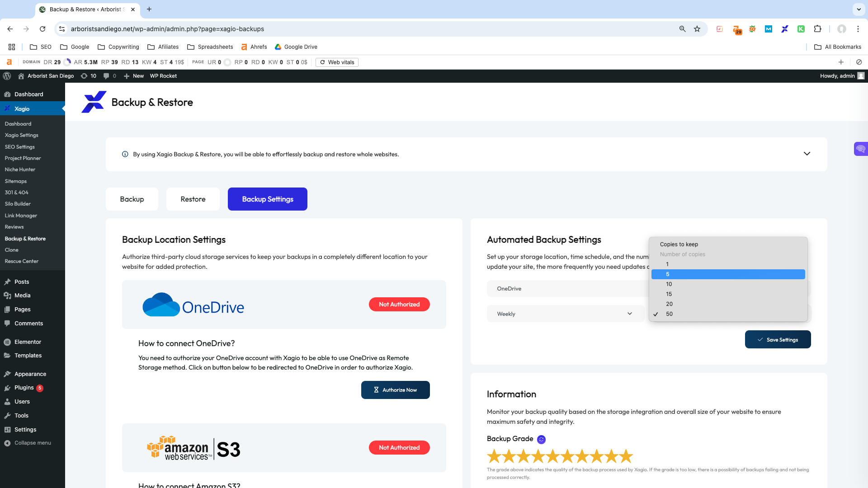The width and height of the screenshot is (868, 488).
Task: Select the Backup Settings tab
Action: click(268, 199)
